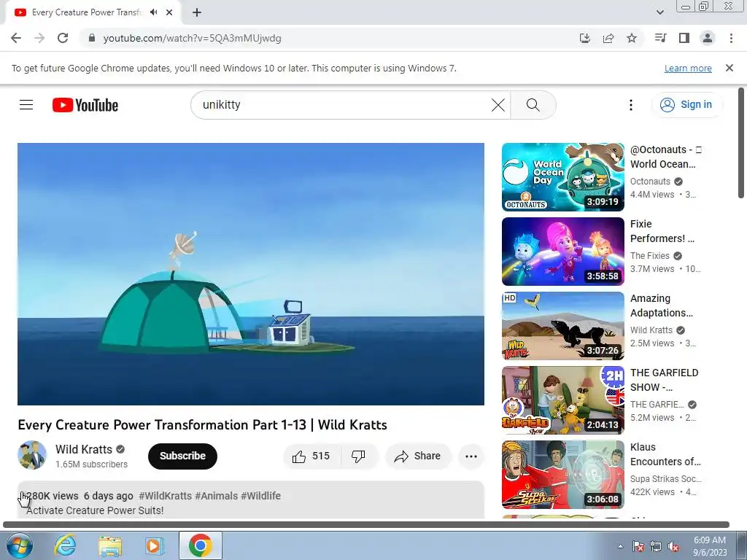Open the Windows Start menu
The image size is (747, 560).
[x=19, y=545]
